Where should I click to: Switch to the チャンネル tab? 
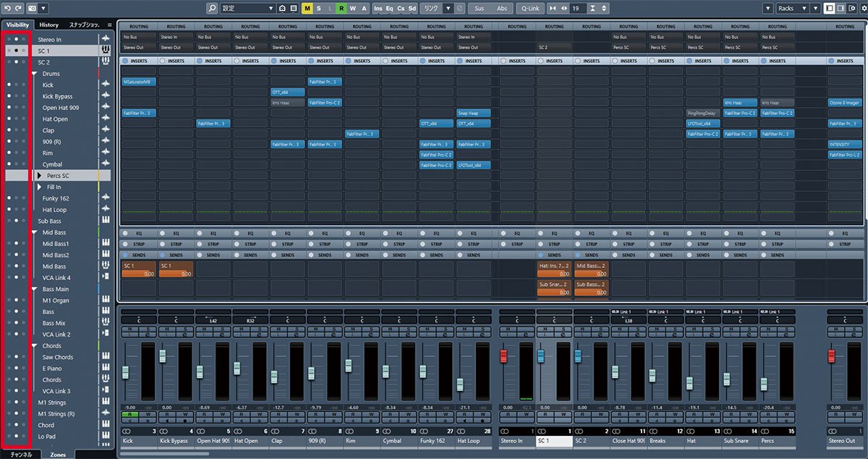pyautogui.click(x=21, y=454)
